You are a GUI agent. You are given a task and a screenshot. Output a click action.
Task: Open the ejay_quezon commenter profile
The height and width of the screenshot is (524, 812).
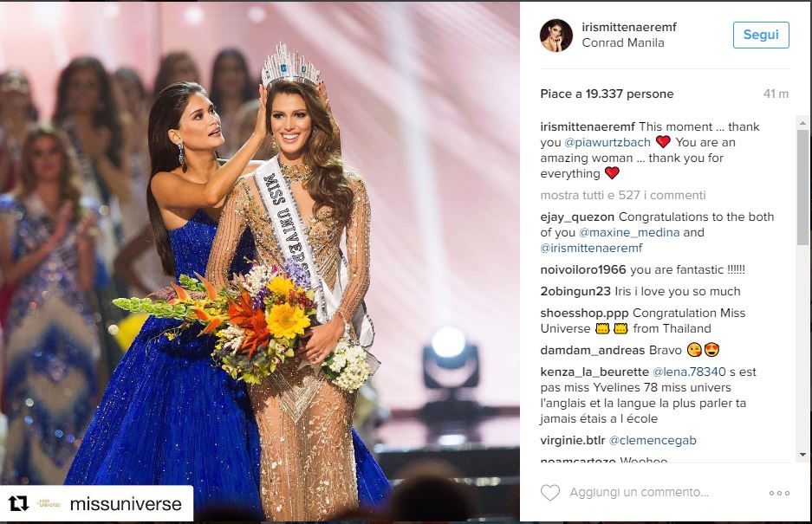(577, 217)
